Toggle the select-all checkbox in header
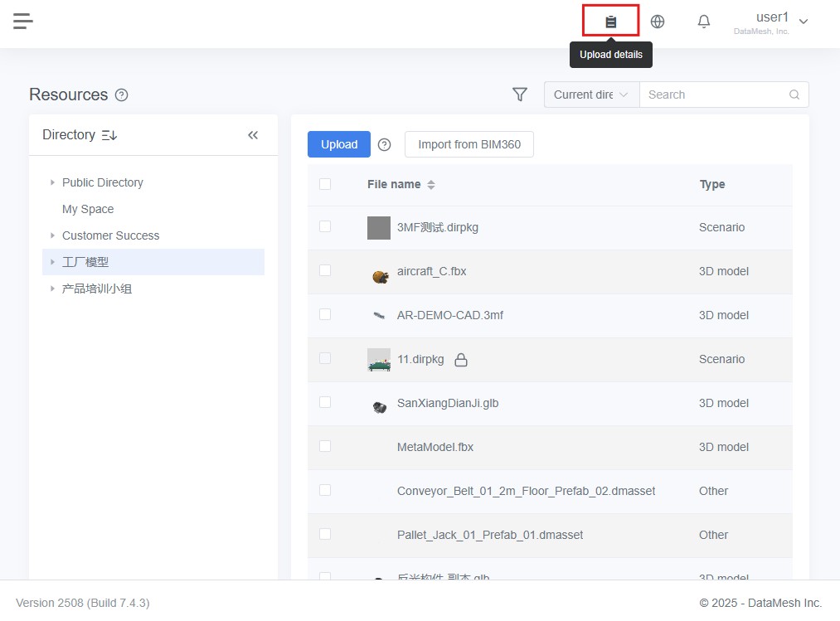 click(x=325, y=184)
